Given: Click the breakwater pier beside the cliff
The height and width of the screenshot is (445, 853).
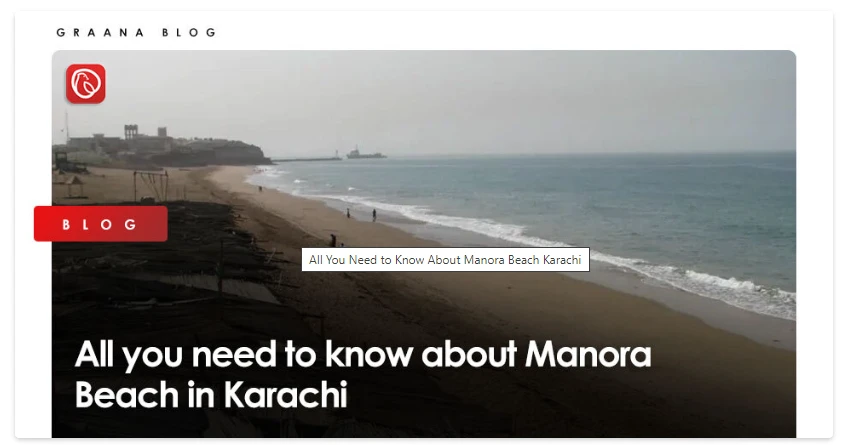Looking at the screenshot, I should pyautogui.click(x=306, y=159).
